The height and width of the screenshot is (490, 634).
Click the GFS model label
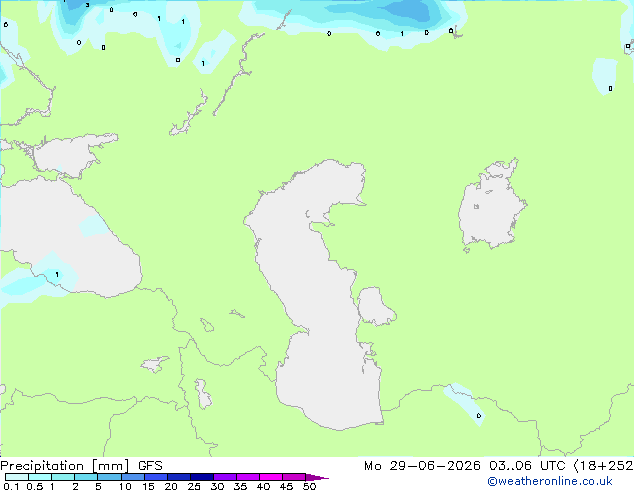150,466
